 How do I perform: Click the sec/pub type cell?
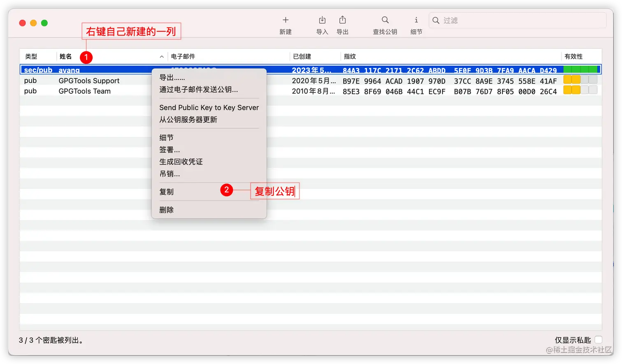click(38, 70)
